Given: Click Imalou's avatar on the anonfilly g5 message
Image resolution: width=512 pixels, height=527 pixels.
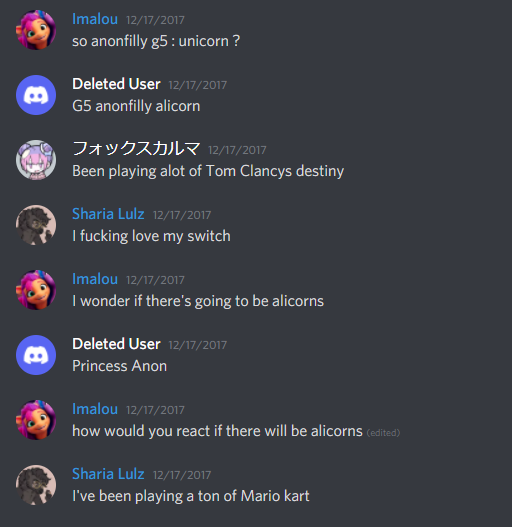Looking at the screenshot, I should tap(36, 30).
